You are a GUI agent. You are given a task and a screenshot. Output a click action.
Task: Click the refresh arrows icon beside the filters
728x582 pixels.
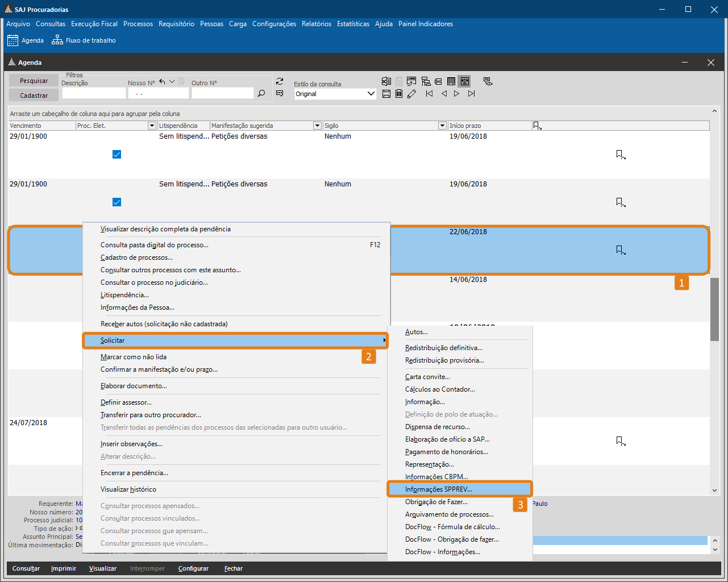(279, 81)
